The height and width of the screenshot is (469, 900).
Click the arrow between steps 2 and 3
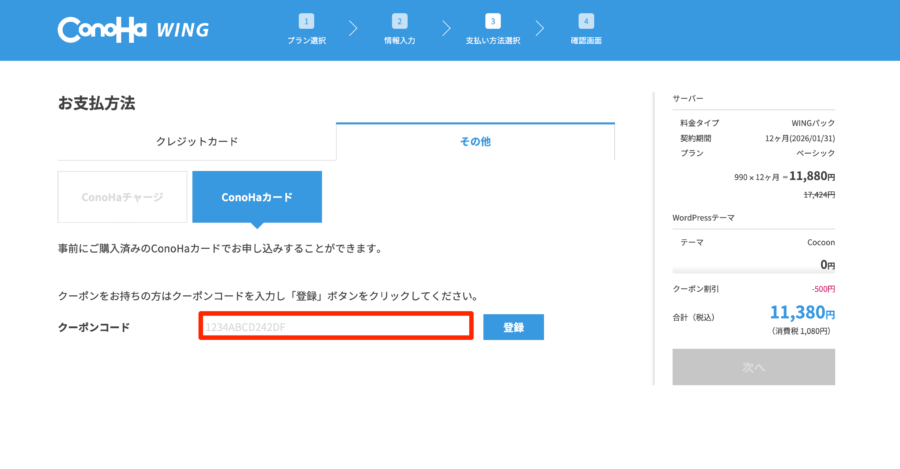point(446,28)
